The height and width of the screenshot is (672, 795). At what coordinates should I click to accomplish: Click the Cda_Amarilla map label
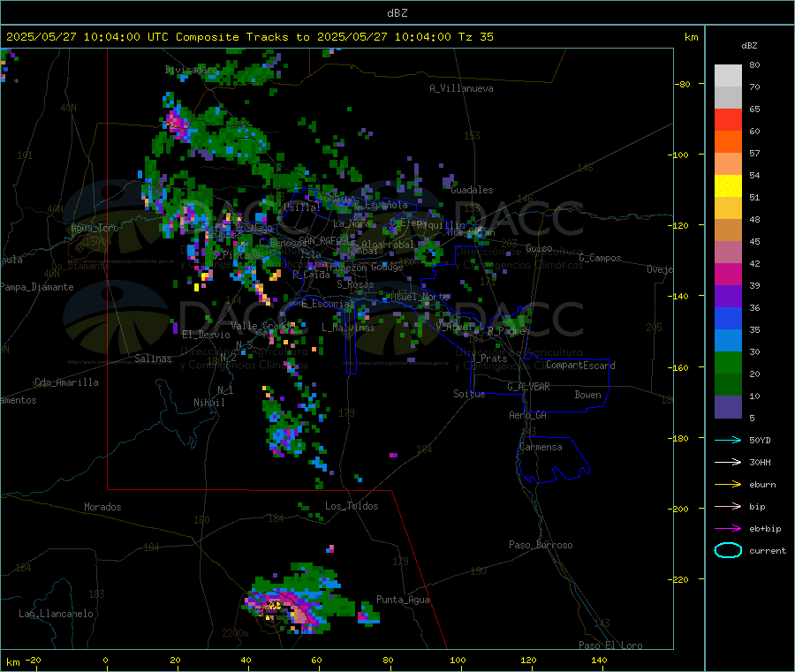coord(66,382)
